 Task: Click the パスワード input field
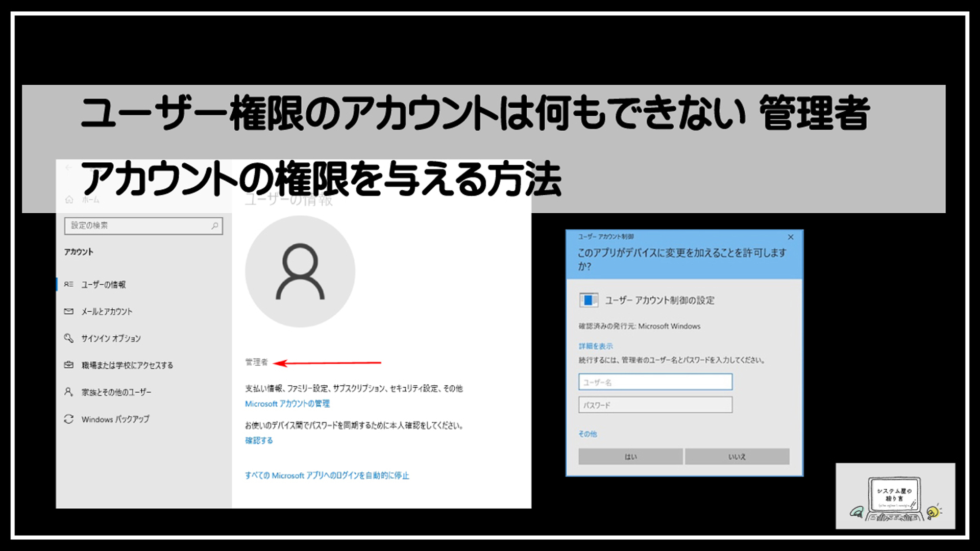point(655,405)
